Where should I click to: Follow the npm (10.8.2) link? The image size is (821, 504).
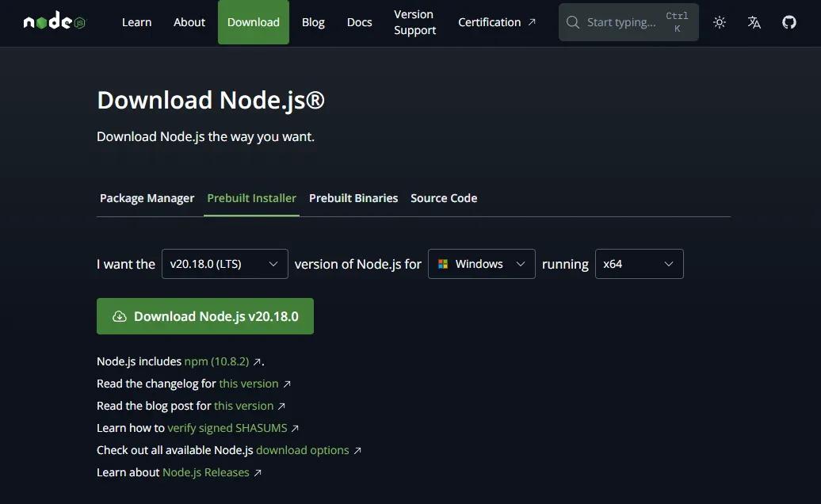pos(216,361)
